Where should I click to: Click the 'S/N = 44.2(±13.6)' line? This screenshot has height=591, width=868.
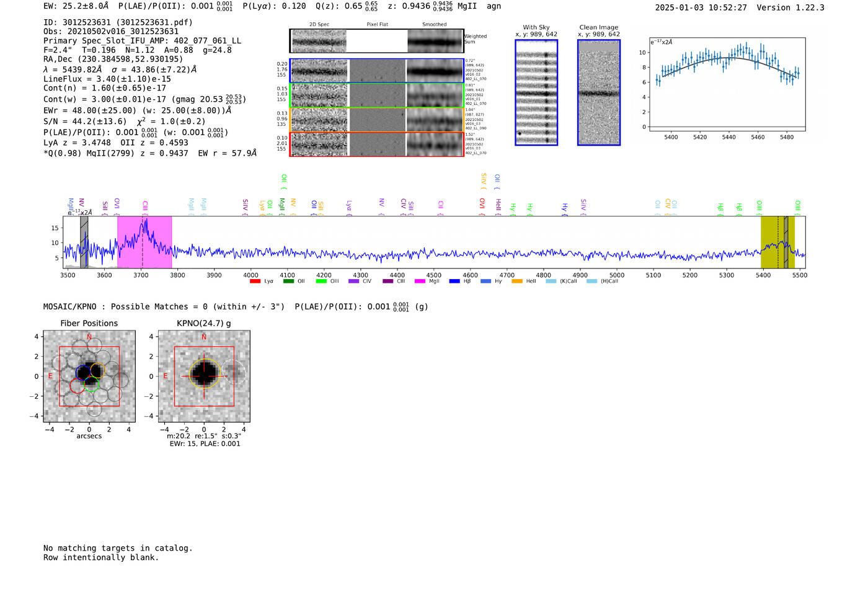(x=125, y=121)
